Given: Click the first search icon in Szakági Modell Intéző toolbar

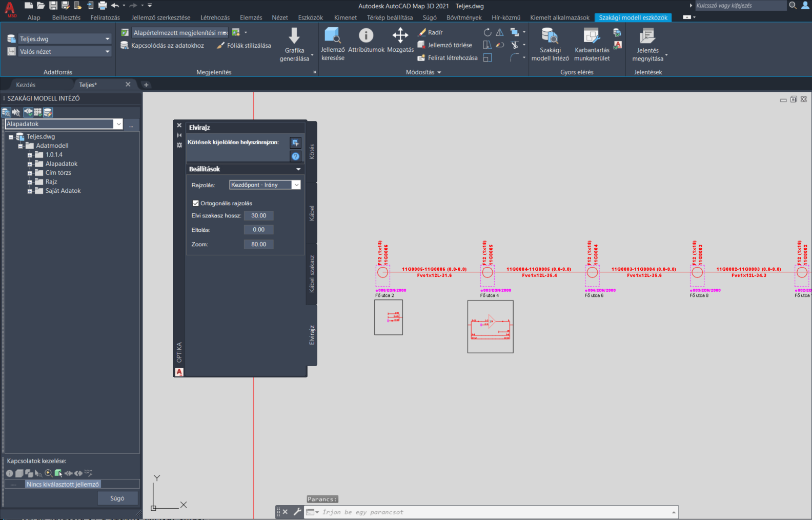Looking at the screenshot, I should pos(6,112).
